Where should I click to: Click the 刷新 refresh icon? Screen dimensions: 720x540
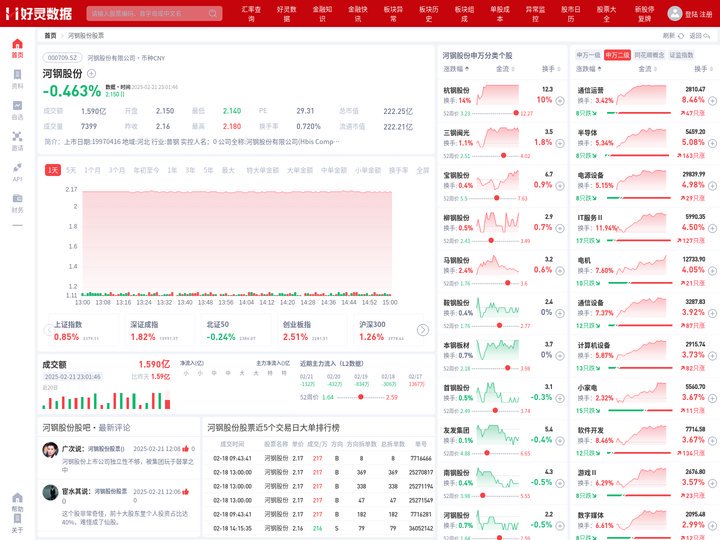tap(681, 36)
